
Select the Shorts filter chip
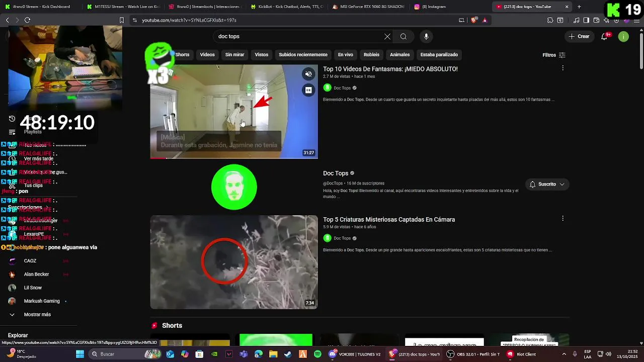point(182,54)
